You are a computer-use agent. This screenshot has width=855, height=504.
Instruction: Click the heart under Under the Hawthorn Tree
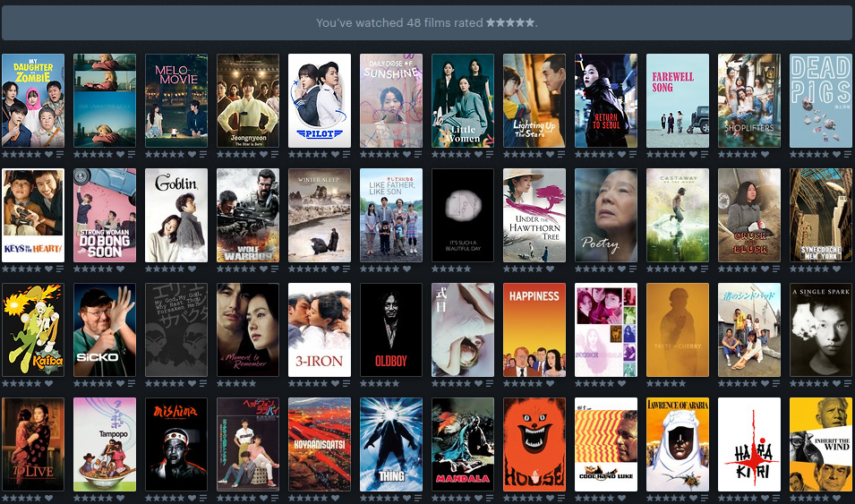551,269
